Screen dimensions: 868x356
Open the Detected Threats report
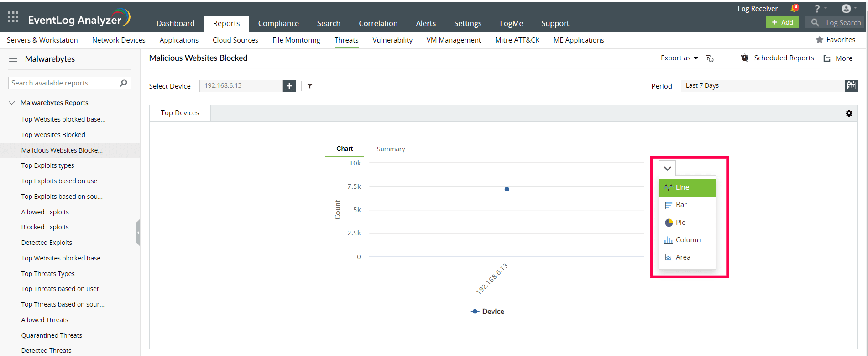tap(46, 351)
